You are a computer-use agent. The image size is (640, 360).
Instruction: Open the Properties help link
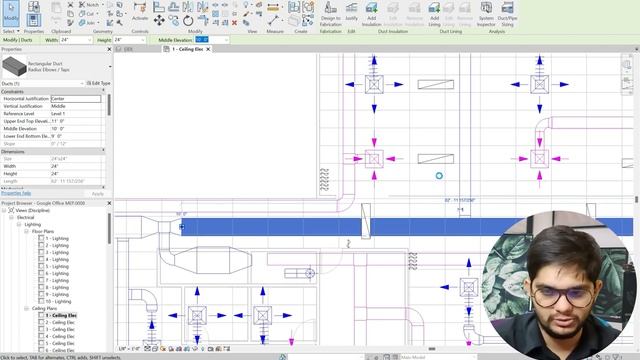[x=16, y=193]
